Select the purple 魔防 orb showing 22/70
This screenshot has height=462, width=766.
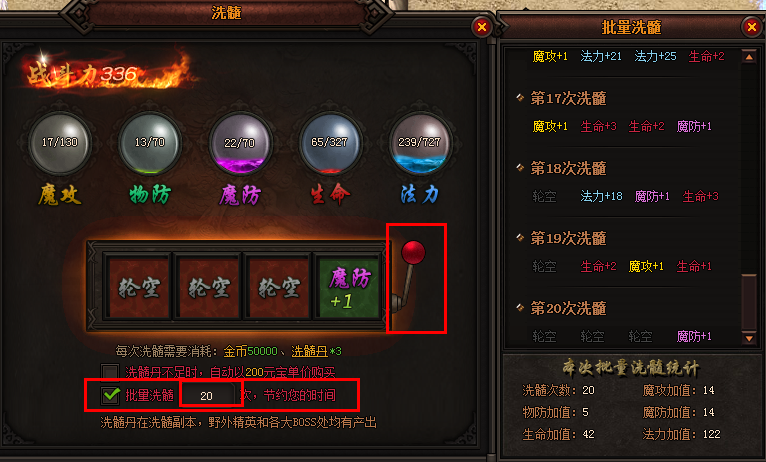239,143
